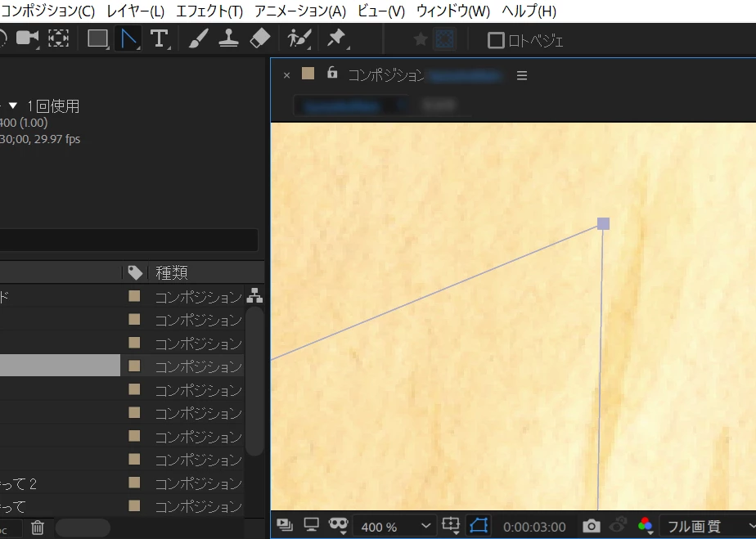Viewport: 756px width, 539px height.
Task: Open the ヘルプ(H) menu
Action: pos(529,11)
